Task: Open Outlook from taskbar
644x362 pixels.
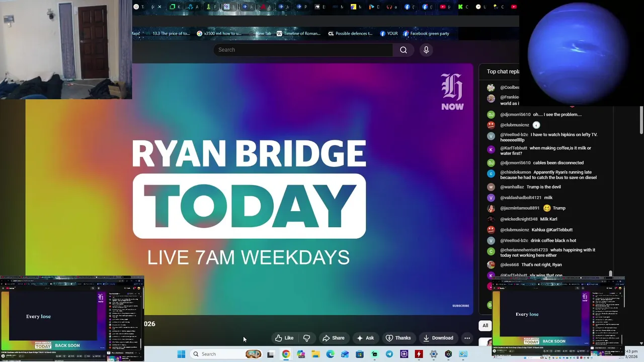Action: [x=345, y=354]
